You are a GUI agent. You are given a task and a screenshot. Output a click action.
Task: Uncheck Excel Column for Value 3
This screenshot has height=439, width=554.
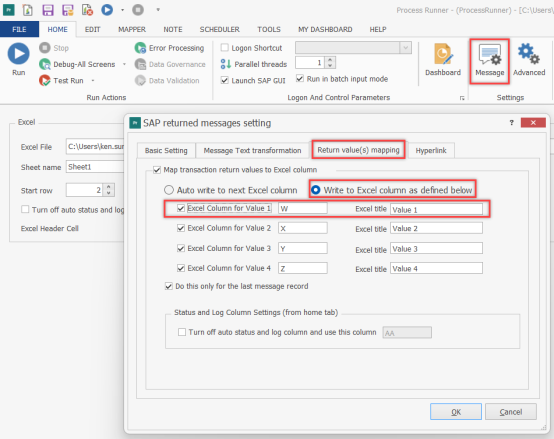coord(181,248)
